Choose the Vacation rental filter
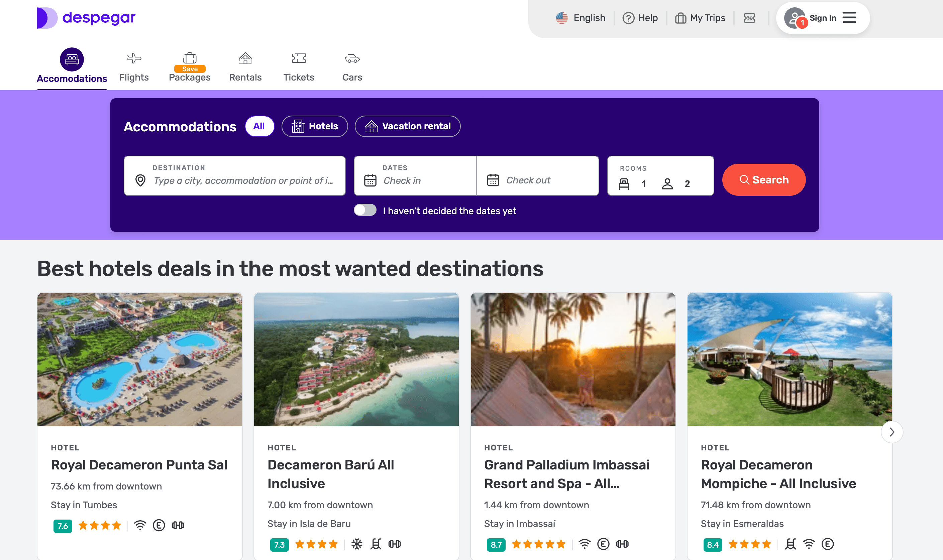The width and height of the screenshot is (943, 560). pyautogui.click(x=408, y=126)
